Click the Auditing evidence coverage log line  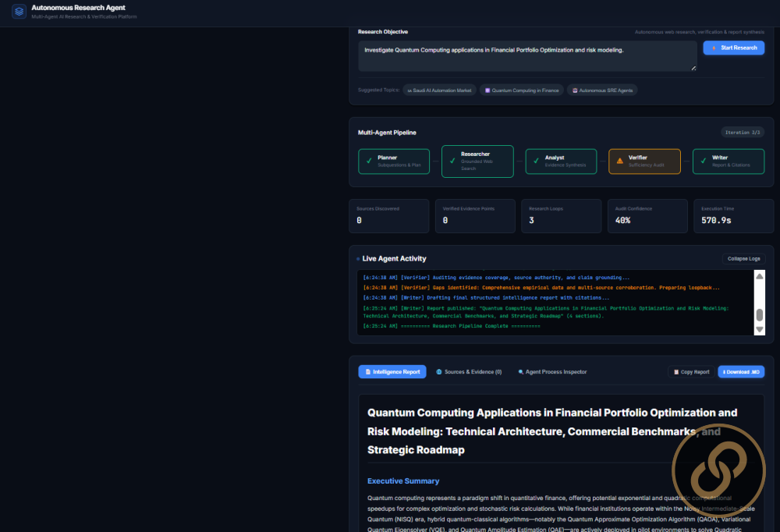496,278
